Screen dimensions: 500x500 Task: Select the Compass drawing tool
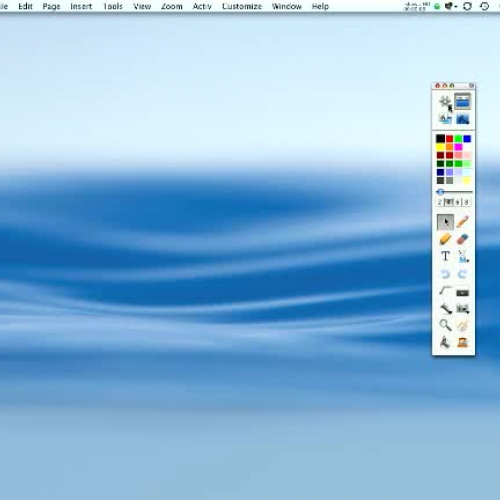click(445, 342)
